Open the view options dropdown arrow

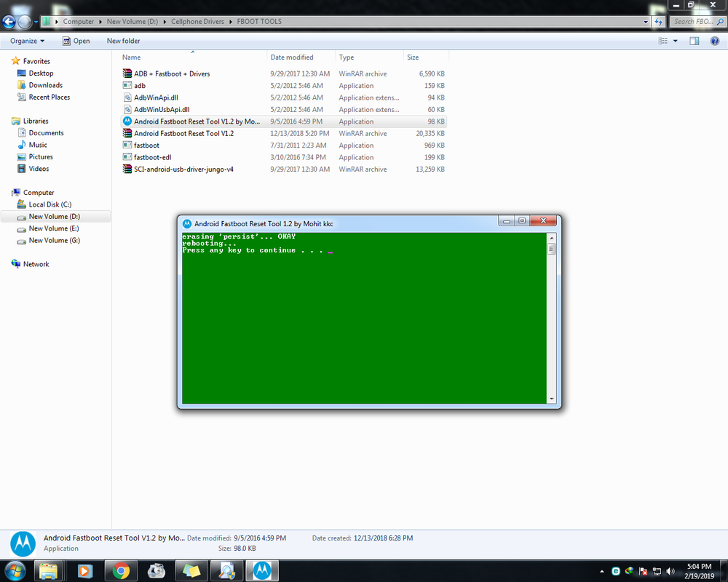pyautogui.click(x=675, y=41)
